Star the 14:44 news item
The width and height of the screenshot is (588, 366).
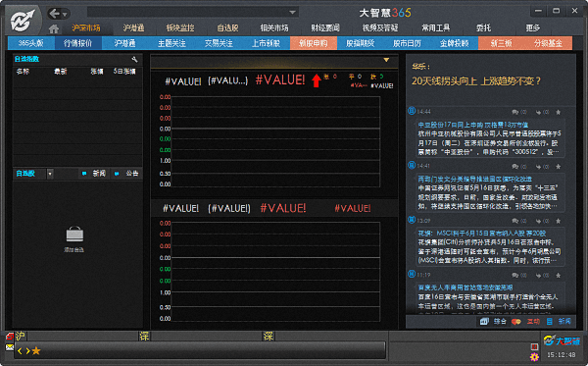coord(558,112)
